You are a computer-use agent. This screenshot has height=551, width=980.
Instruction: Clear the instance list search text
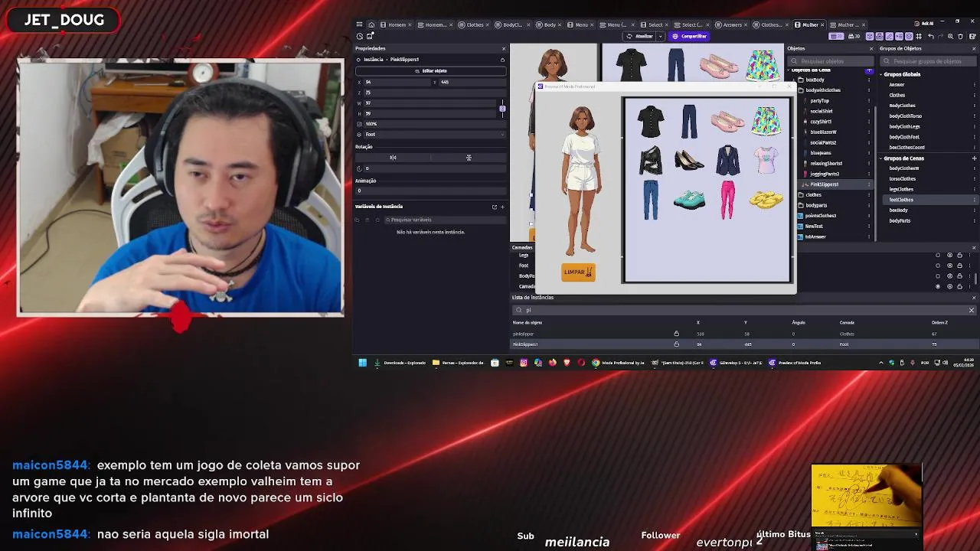971,310
